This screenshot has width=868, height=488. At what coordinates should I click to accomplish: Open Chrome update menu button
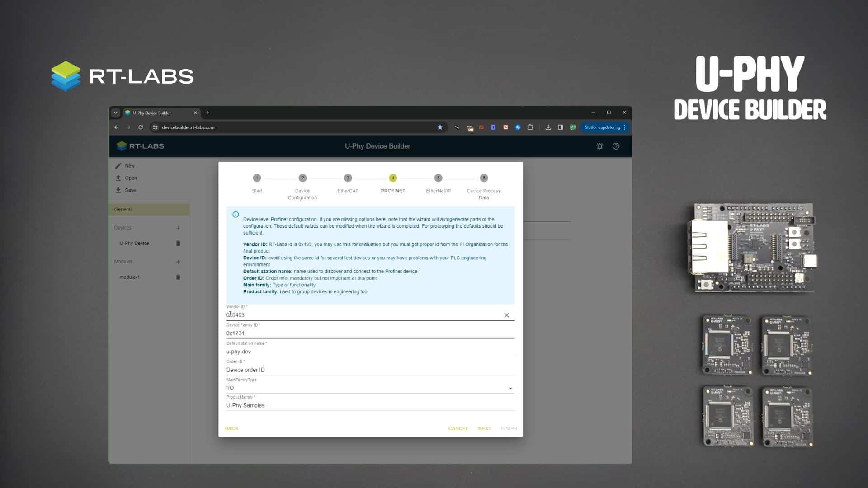[605, 127]
